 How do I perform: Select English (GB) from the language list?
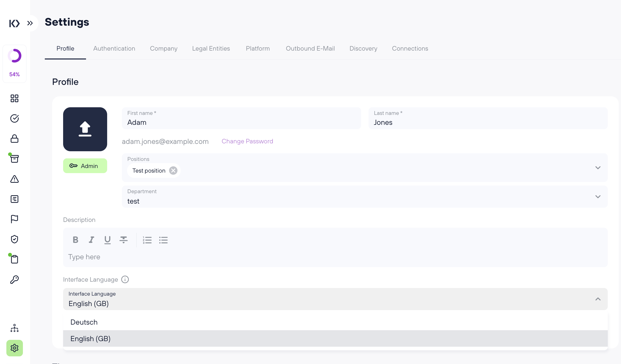click(335, 339)
